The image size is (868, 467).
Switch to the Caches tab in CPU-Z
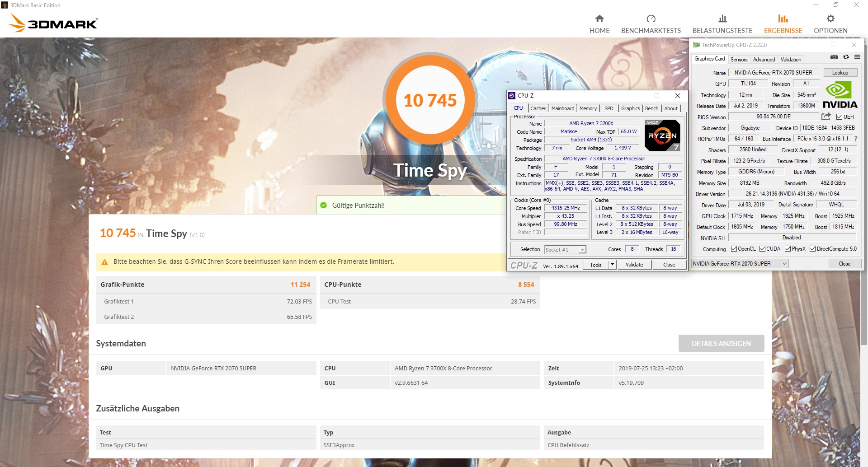pos(538,108)
